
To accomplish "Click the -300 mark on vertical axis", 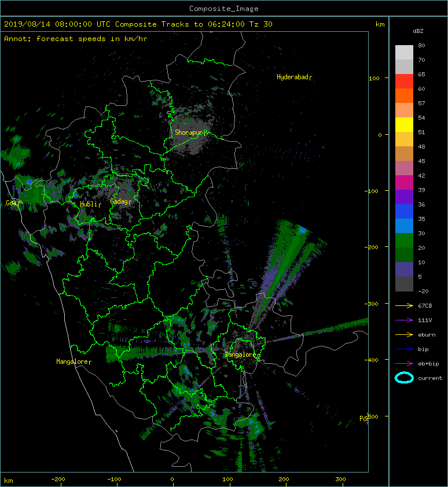I will [372, 304].
